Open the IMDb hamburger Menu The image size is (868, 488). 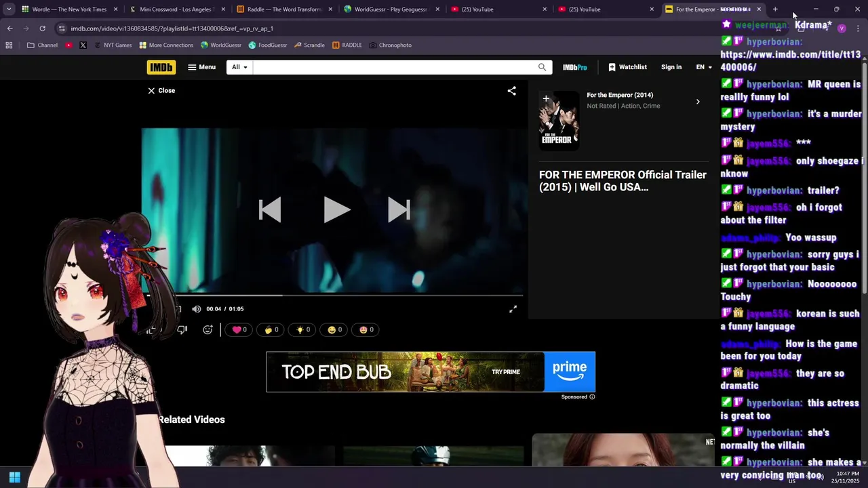(x=201, y=67)
